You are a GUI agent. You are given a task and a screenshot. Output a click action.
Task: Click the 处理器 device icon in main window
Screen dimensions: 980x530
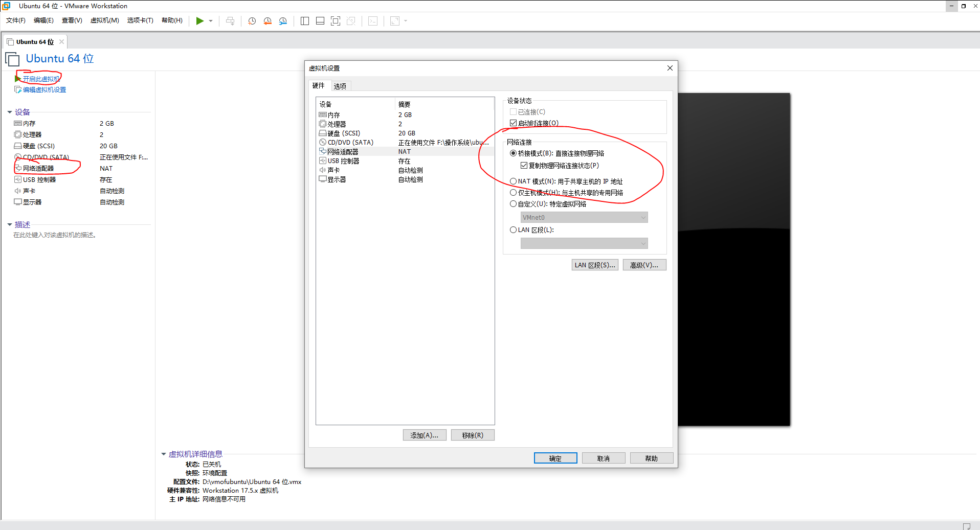18,135
